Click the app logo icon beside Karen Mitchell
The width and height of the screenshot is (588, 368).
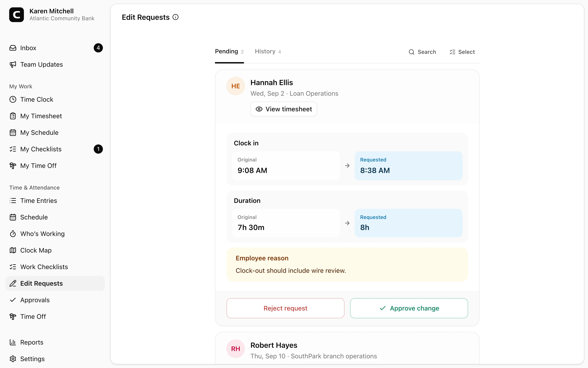tap(17, 15)
